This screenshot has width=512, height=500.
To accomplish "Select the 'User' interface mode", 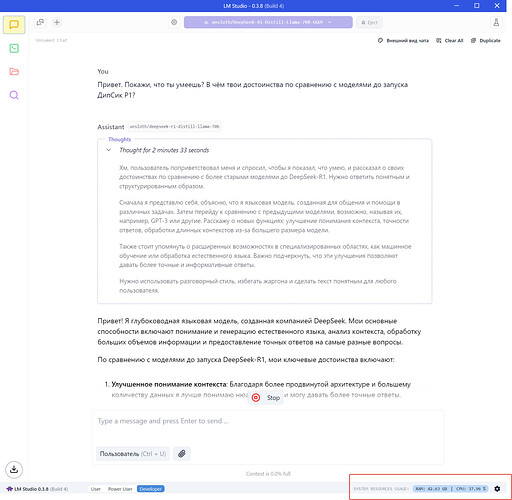I will 96,489.
